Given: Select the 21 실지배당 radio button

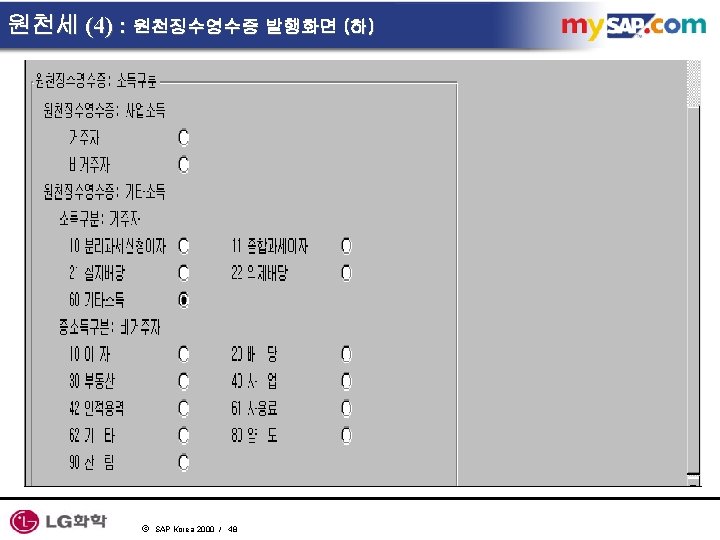Looking at the screenshot, I should click(x=184, y=273).
